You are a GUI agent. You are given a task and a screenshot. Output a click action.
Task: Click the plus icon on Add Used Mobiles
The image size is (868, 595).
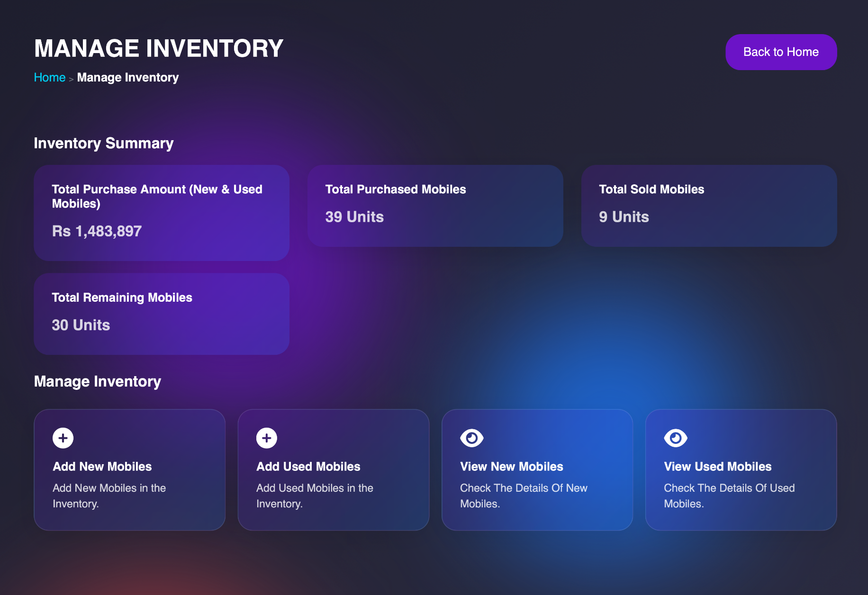pos(266,438)
